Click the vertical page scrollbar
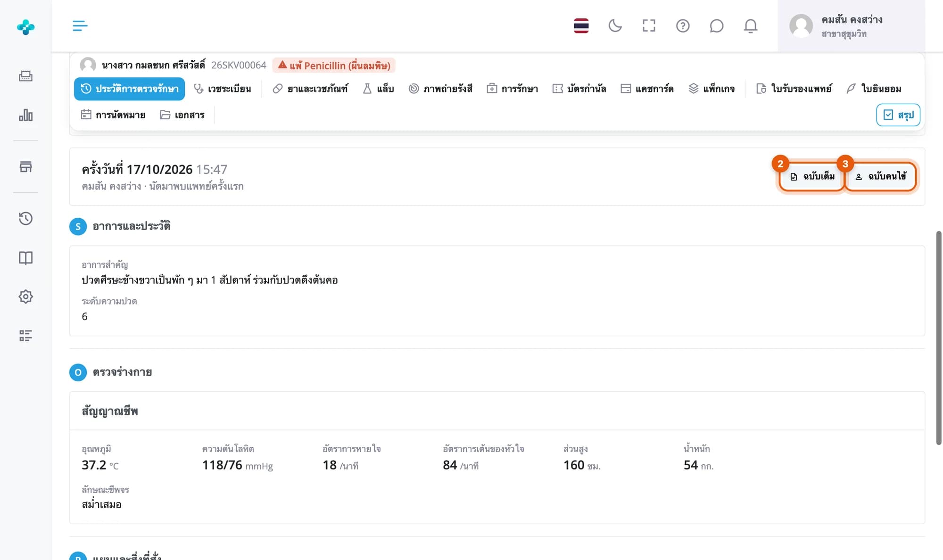 click(939, 338)
